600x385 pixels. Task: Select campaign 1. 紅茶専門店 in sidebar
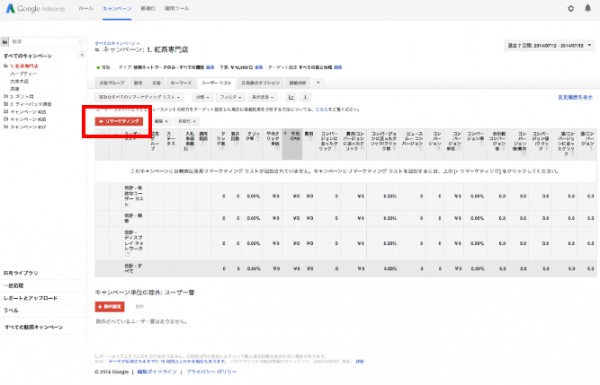[x=24, y=66]
